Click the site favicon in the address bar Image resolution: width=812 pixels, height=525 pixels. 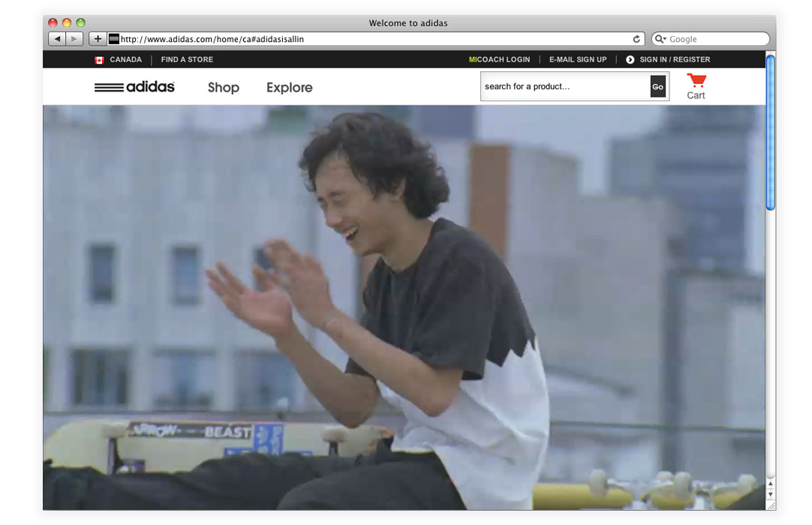[x=114, y=39]
